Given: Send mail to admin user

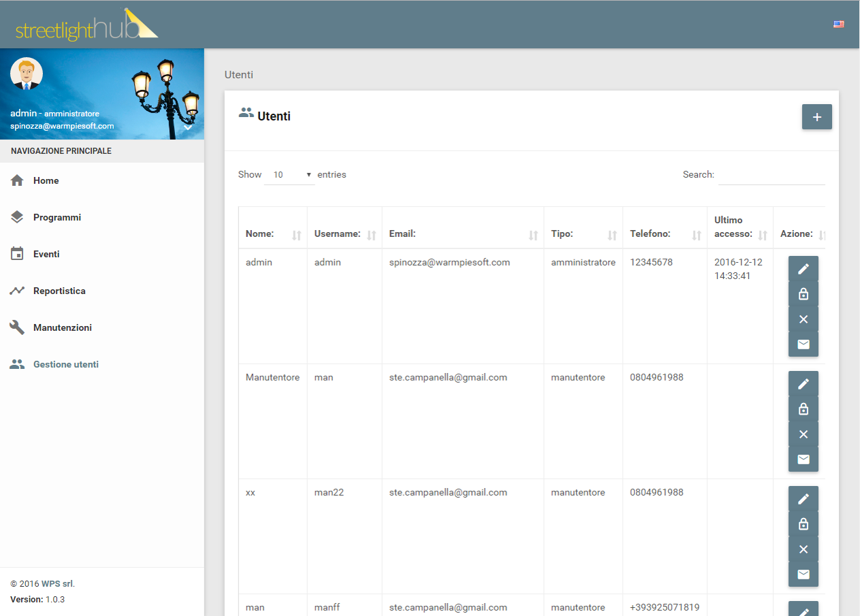Looking at the screenshot, I should click(803, 344).
